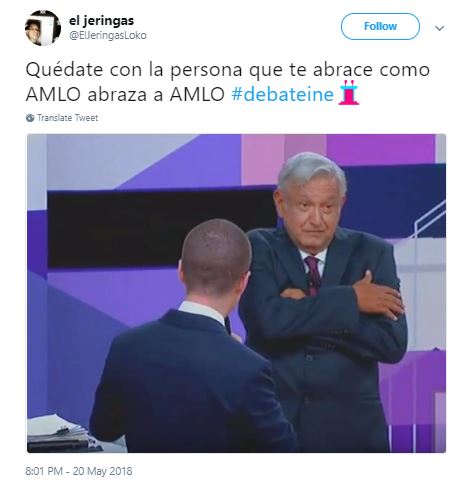Click the 8:01 PM time text
Image resolution: width=469 pixels, height=484 pixels.
click(x=44, y=471)
